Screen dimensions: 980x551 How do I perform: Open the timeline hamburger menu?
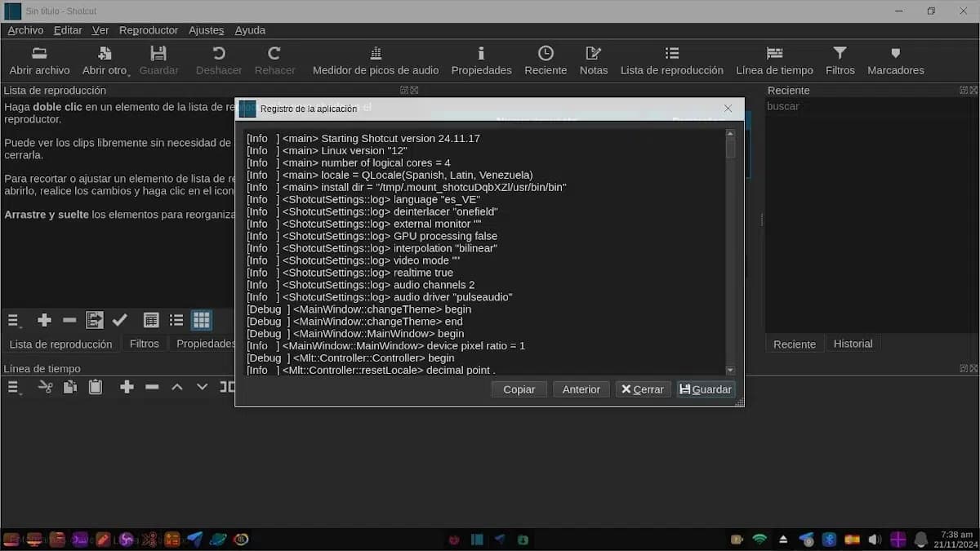[14, 387]
